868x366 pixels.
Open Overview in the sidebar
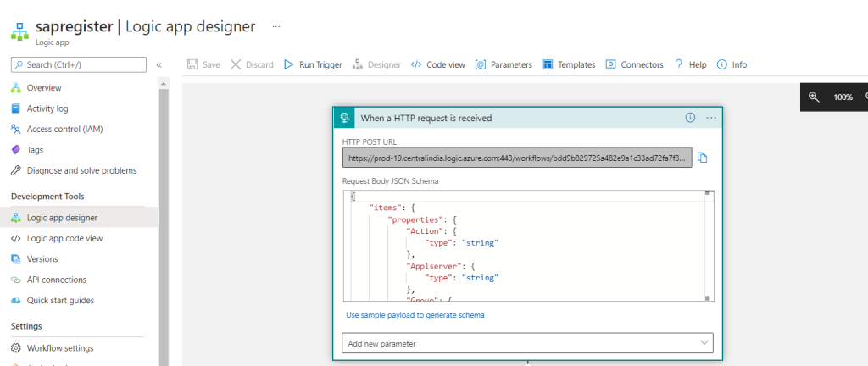[44, 88]
